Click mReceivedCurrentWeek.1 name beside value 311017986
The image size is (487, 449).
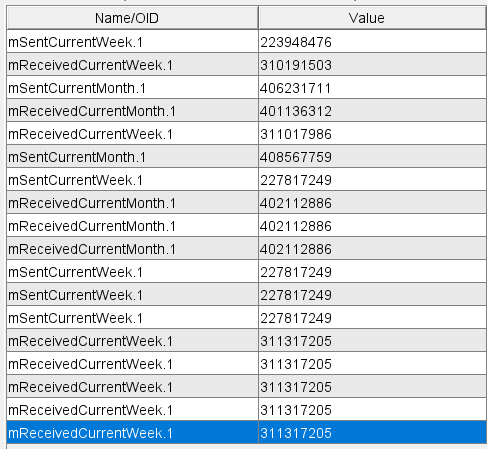(132, 134)
